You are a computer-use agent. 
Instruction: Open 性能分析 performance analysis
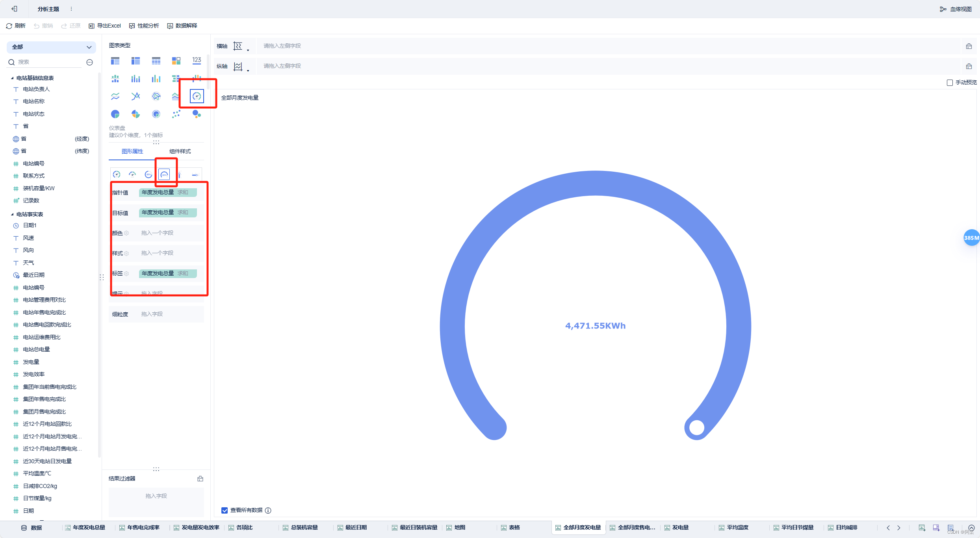(x=144, y=26)
